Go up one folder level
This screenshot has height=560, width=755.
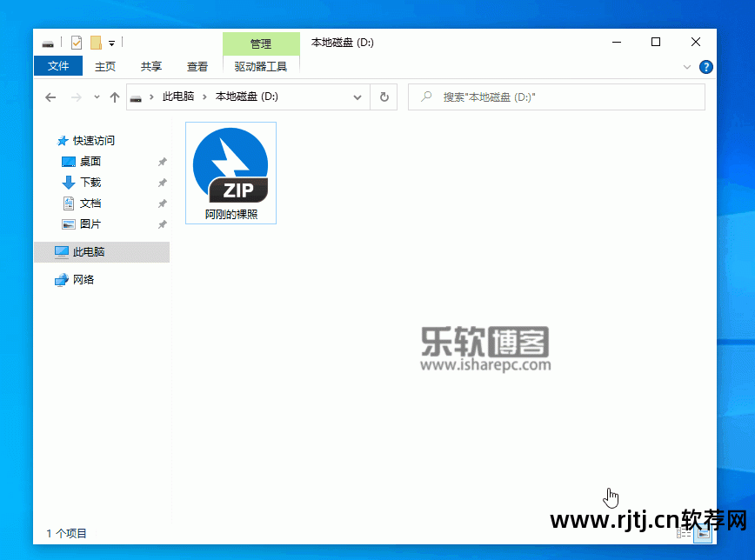115,97
